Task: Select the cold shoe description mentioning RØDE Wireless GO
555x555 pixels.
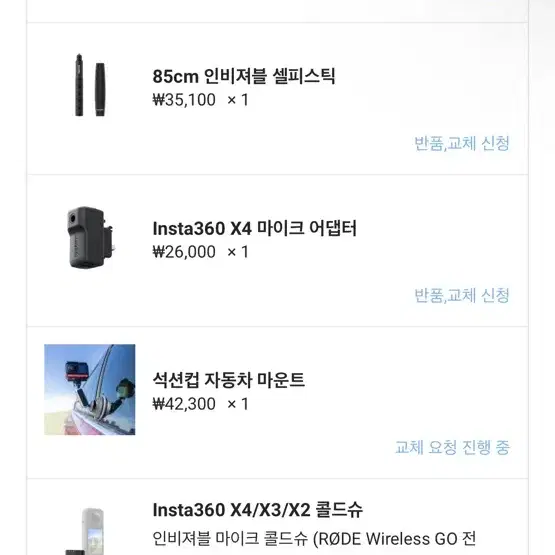Action: tap(314, 539)
